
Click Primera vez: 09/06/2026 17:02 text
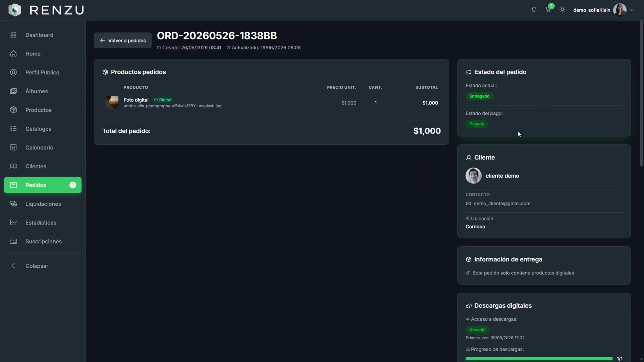[495, 338]
